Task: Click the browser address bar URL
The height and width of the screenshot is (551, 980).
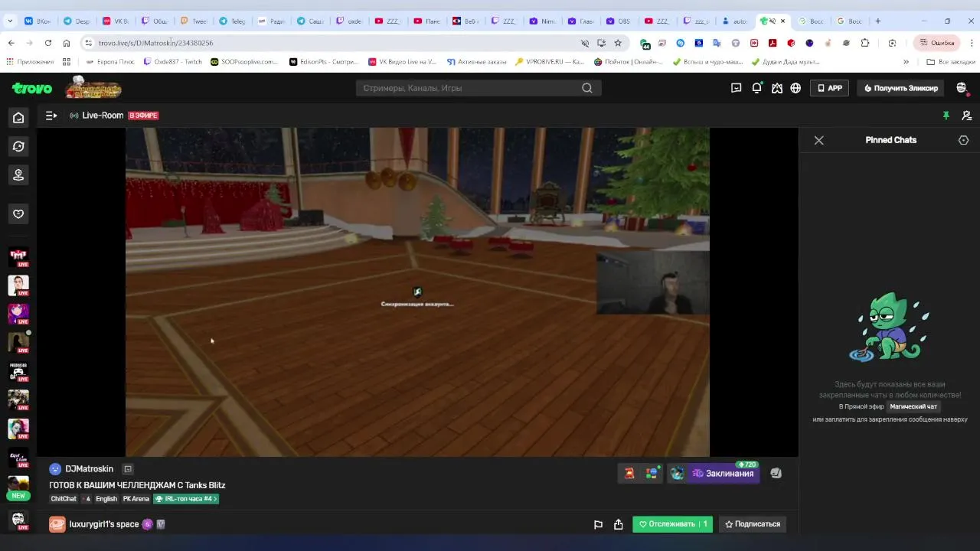Action: pos(155,43)
